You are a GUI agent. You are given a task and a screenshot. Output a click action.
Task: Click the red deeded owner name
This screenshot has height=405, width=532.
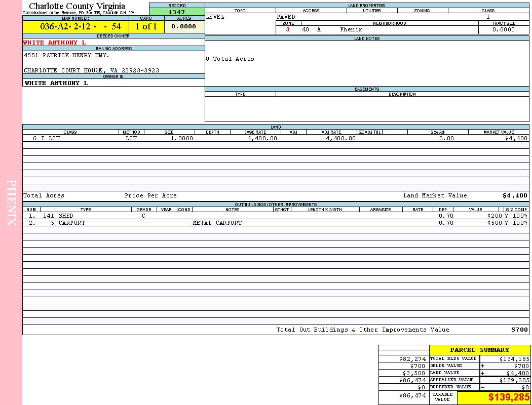click(55, 43)
